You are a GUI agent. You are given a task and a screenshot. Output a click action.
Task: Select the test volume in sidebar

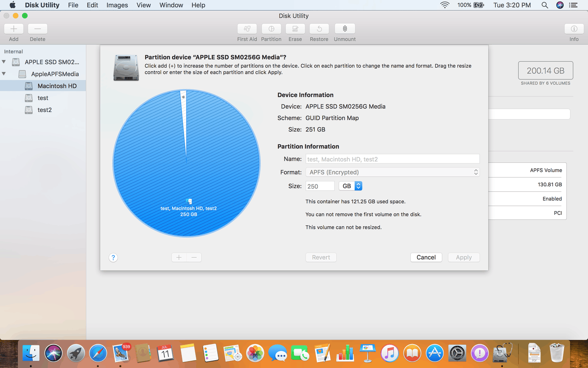43,98
